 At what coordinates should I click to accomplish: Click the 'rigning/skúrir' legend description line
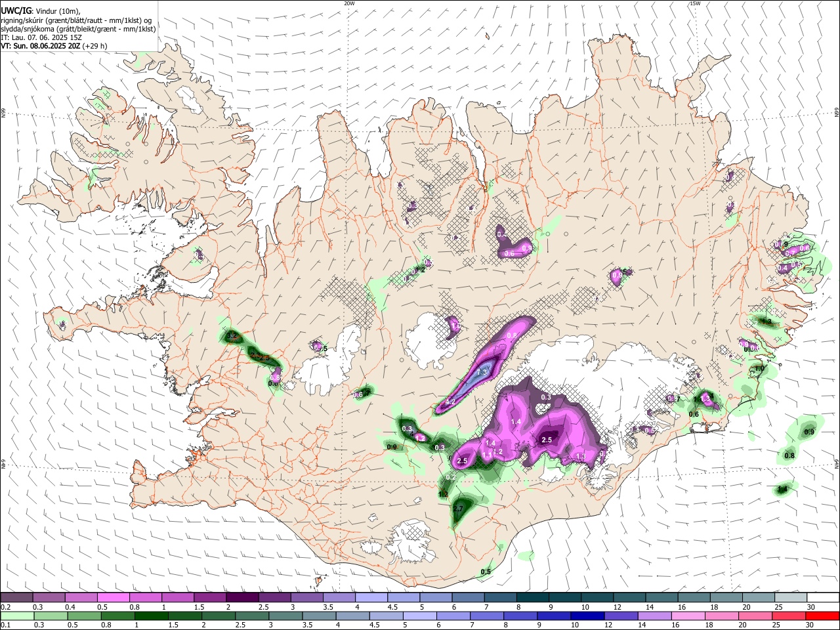coord(76,20)
